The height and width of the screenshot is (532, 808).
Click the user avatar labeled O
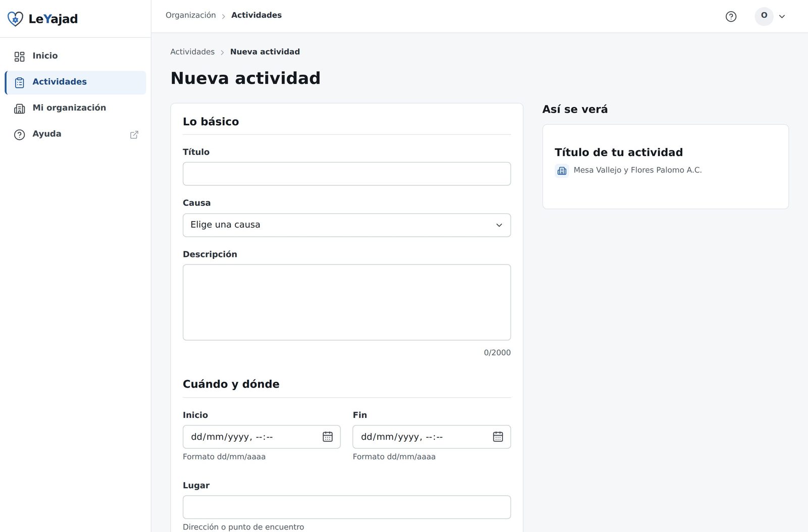(x=764, y=16)
